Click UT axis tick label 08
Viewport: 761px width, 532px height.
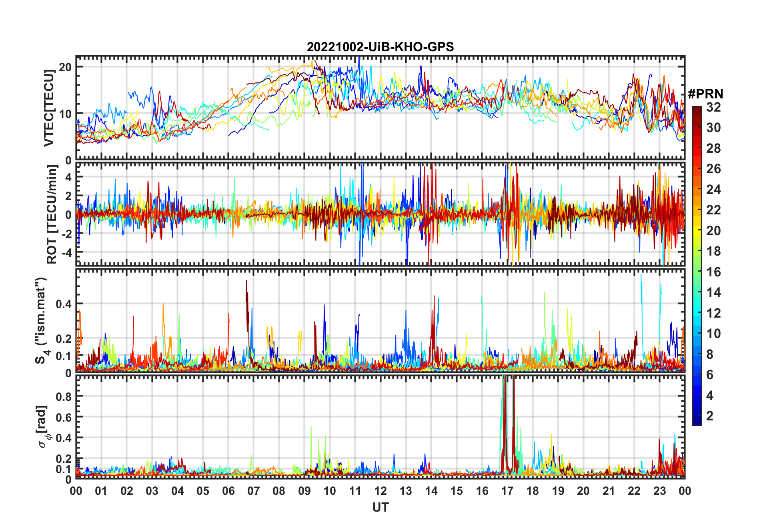click(x=279, y=491)
